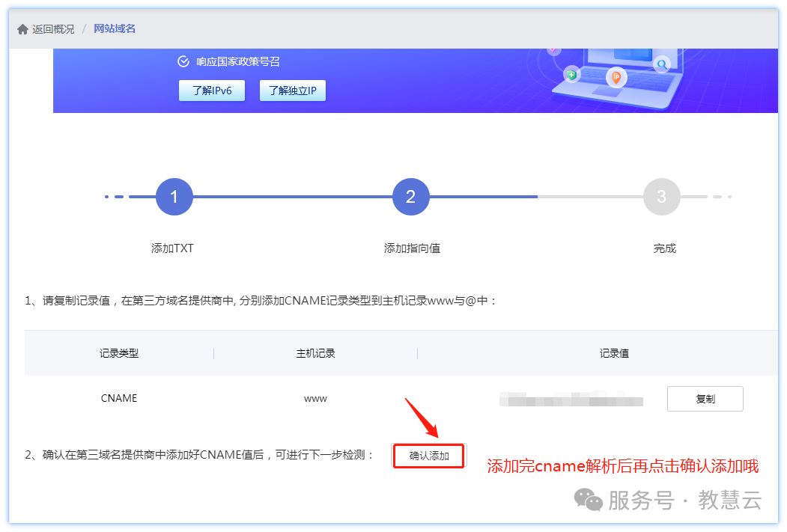Viewport: 787px width, 532px height.
Task: Click the progress line between steps 1 and 2
Action: click(292, 197)
